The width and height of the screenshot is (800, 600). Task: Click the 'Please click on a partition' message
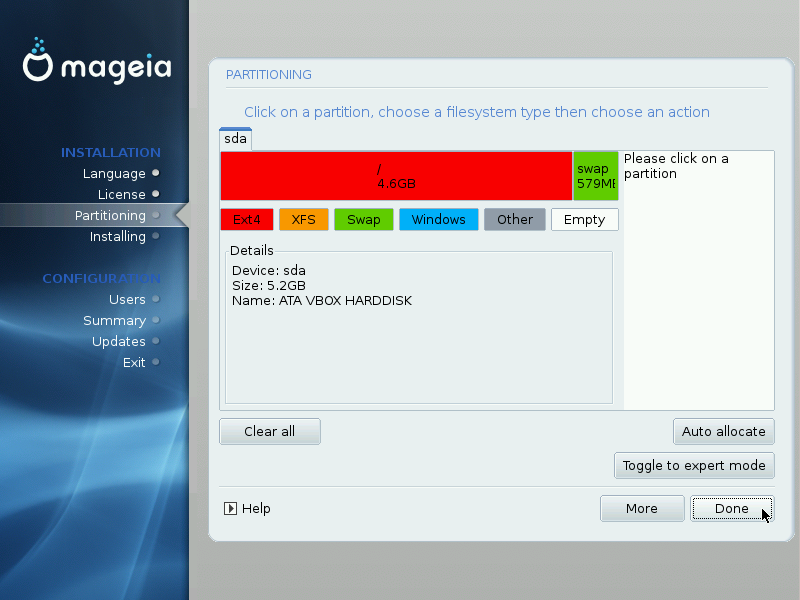click(676, 166)
